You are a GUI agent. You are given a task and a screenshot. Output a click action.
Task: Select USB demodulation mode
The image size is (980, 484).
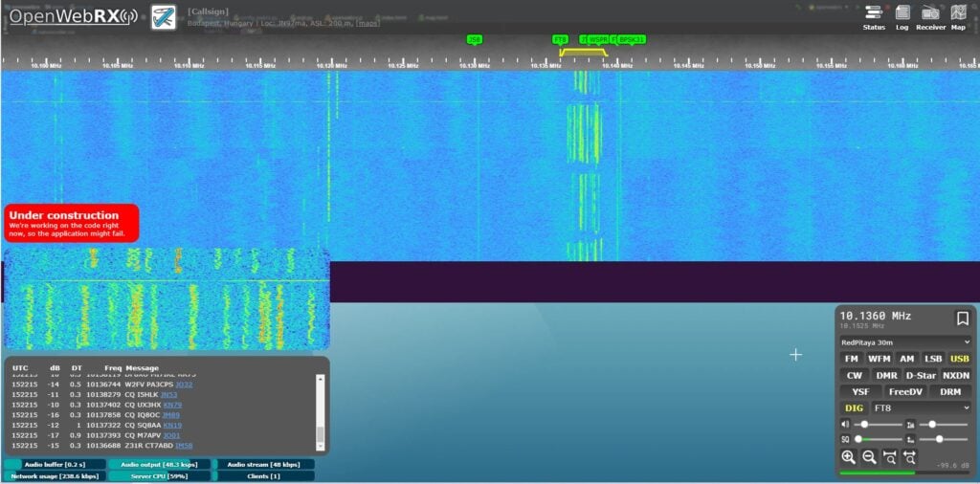click(959, 359)
